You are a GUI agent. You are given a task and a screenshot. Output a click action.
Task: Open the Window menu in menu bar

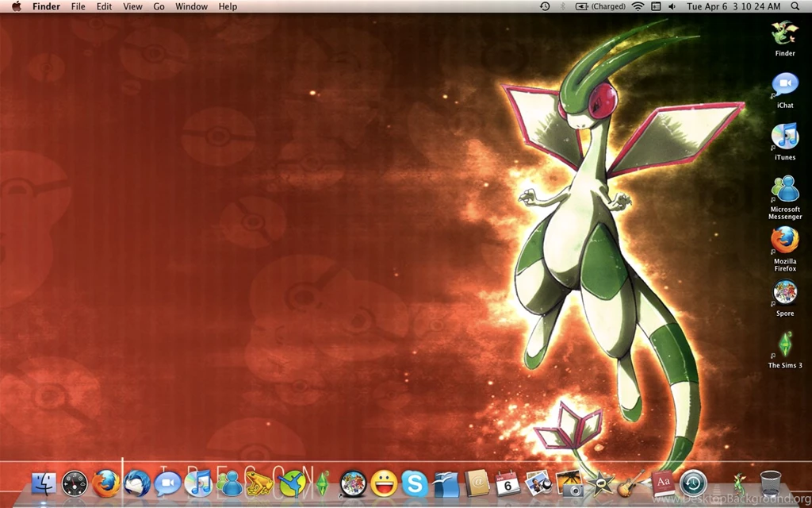coord(191,6)
